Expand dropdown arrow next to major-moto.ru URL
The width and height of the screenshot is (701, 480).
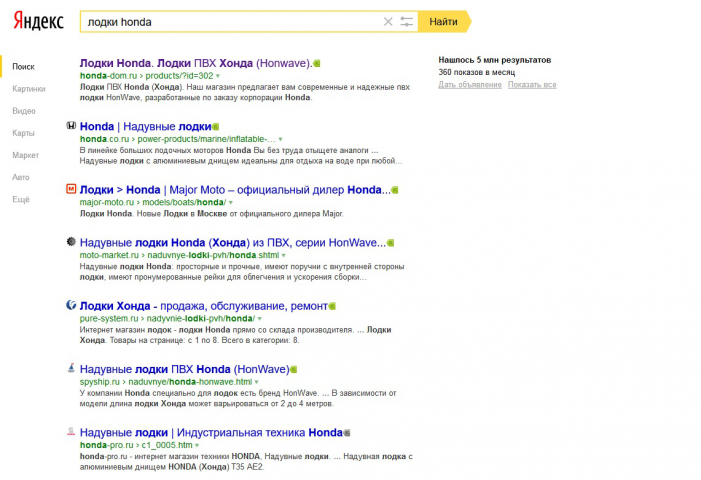(231, 202)
